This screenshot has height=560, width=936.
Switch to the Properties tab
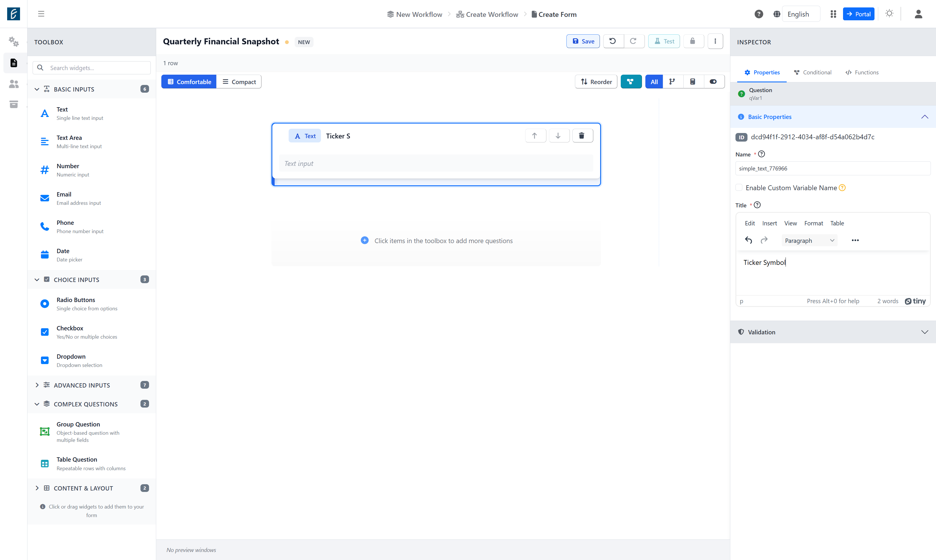point(762,72)
